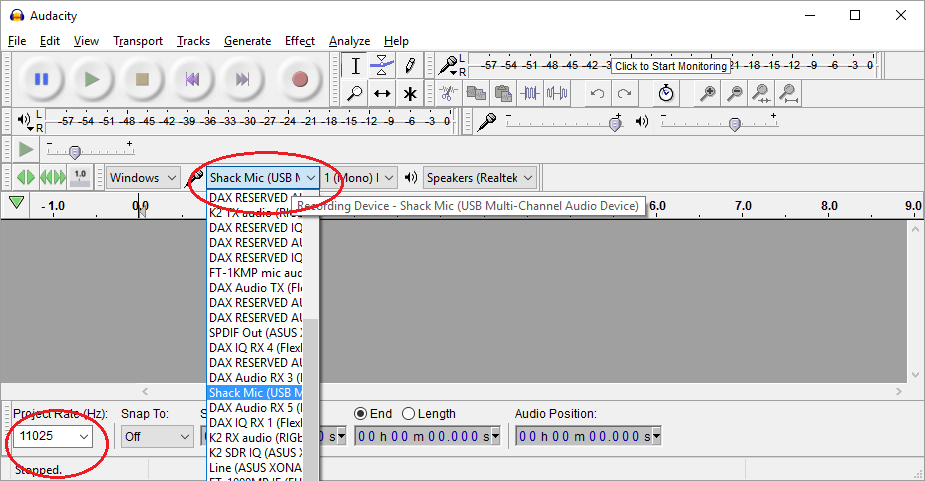The height and width of the screenshot is (481, 925).
Task: Select the Time Shift tool
Action: point(382,93)
